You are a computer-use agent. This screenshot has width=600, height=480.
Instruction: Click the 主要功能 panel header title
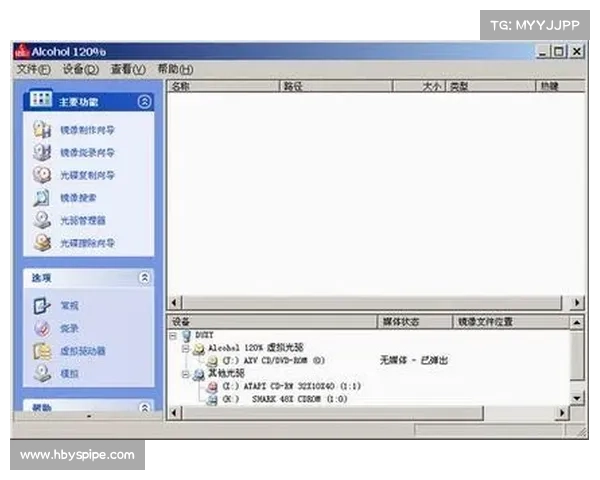[78, 102]
